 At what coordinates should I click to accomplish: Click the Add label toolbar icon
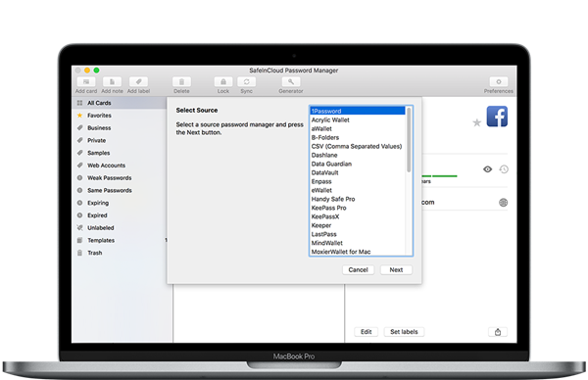138,81
